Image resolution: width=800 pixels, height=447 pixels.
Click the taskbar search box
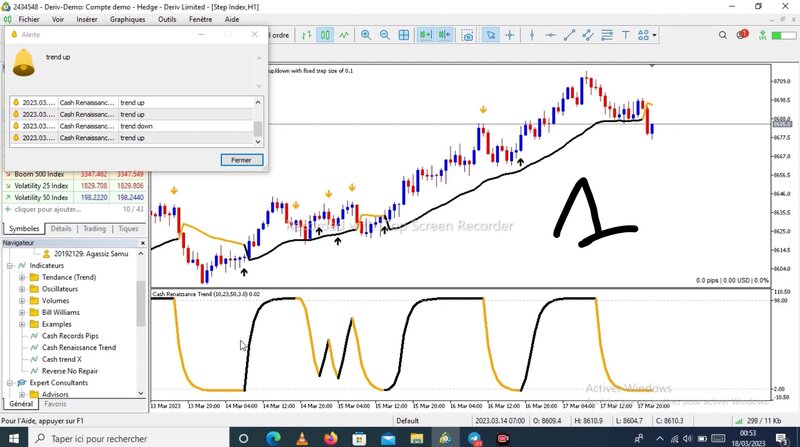pyautogui.click(x=128, y=438)
